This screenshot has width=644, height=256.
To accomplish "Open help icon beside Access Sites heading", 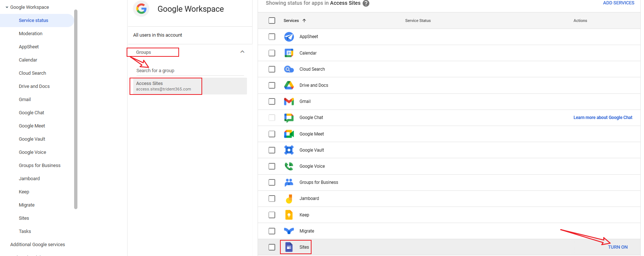I will (x=366, y=3).
